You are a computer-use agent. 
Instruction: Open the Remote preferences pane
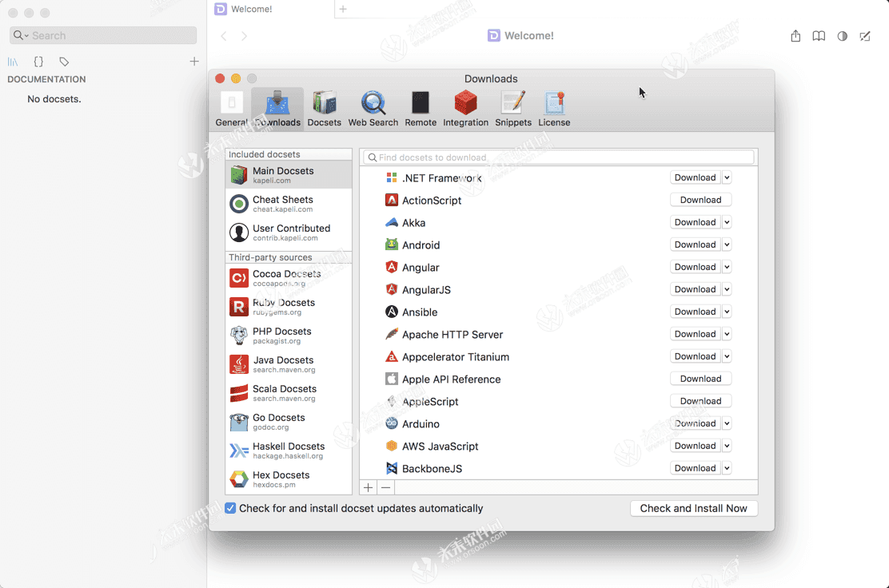coord(421,108)
